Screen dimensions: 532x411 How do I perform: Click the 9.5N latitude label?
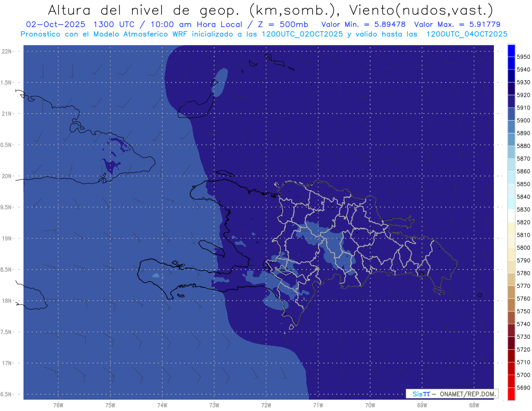[6, 207]
